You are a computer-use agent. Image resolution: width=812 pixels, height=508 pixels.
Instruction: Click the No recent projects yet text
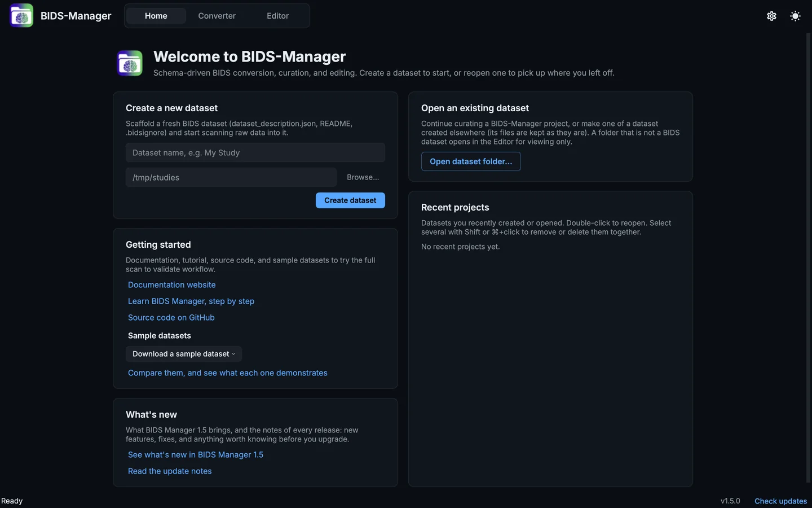(461, 247)
